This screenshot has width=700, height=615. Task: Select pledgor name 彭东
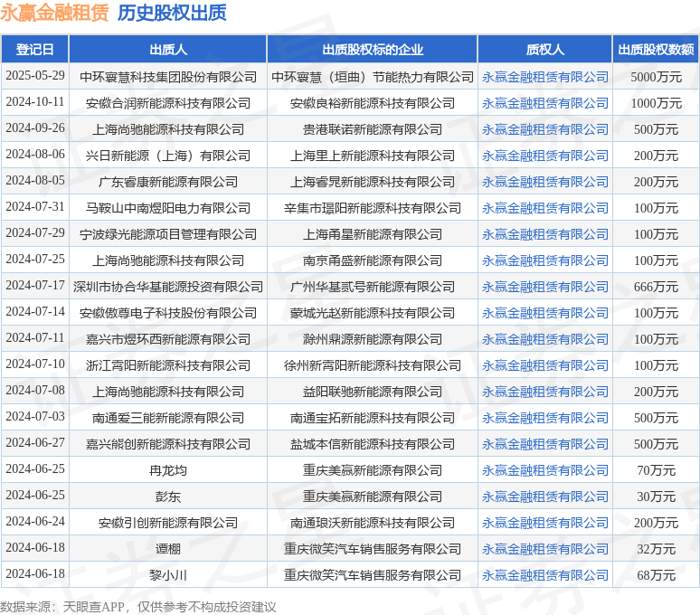pyautogui.click(x=168, y=497)
